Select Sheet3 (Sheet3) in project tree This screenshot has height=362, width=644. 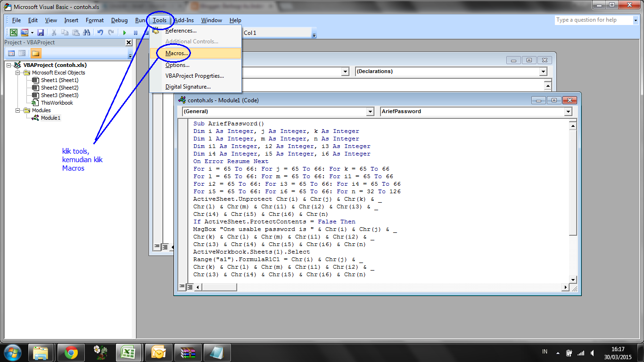coord(59,95)
